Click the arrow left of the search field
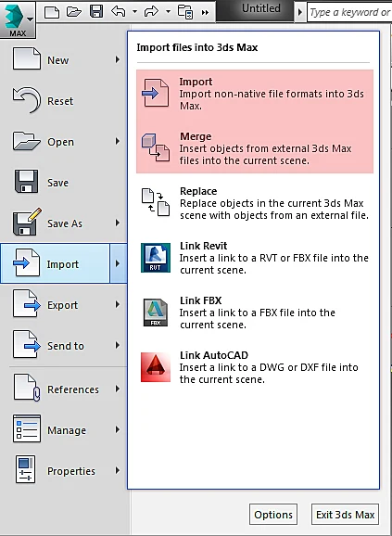The image size is (392, 536). pos(300,12)
